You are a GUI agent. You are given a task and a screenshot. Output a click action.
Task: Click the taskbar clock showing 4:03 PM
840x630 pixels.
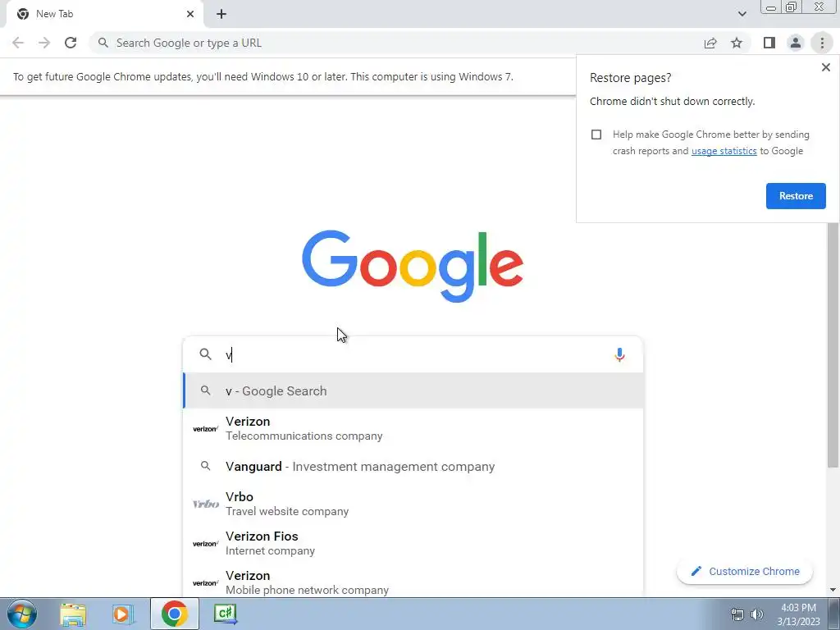(798, 614)
